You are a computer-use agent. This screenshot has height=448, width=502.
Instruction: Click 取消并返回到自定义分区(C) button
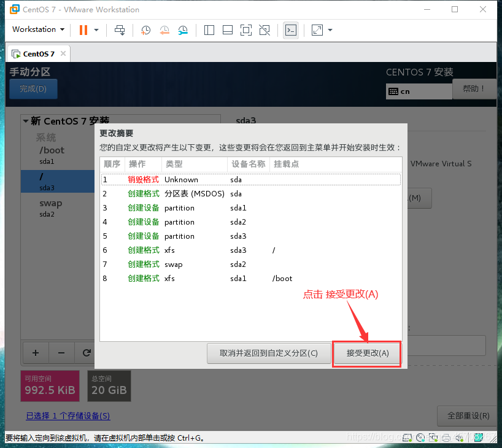(x=269, y=353)
